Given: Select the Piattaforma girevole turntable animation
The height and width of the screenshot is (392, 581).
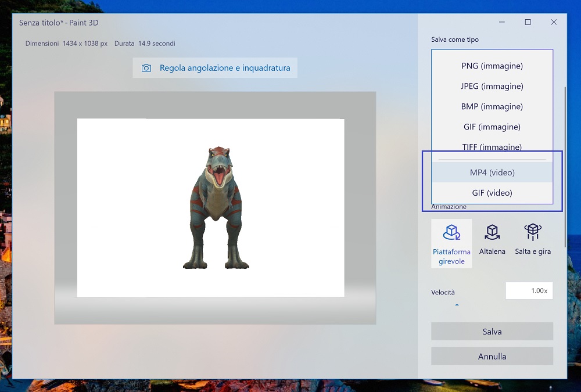Looking at the screenshot, I should (x=451, y=243).
